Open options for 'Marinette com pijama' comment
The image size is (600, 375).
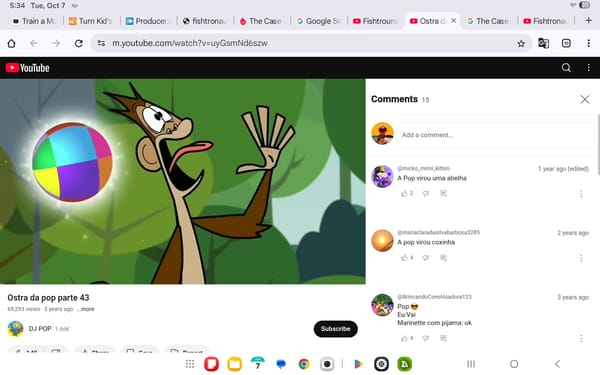(x=581, y=338)
